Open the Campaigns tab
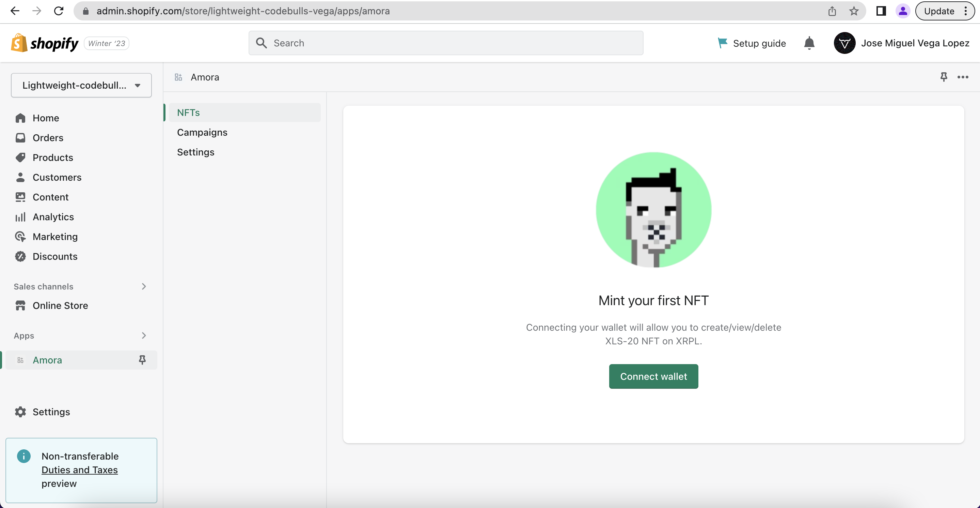The height and width of the screenshot is (508, 980). [202, 132]
